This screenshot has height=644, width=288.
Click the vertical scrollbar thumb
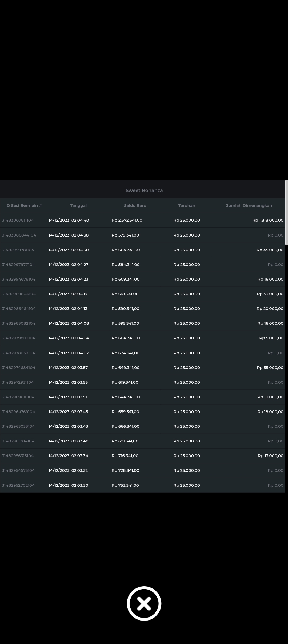point(286,213)
